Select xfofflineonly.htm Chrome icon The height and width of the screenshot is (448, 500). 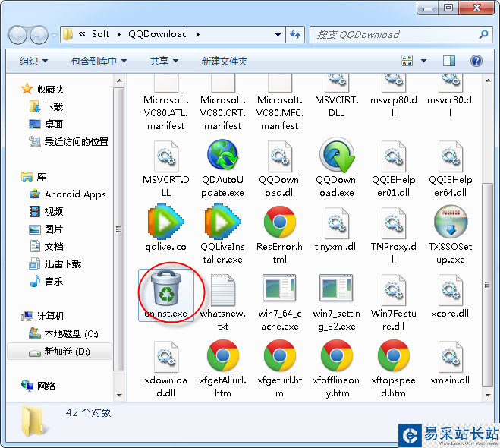coord(336,356)
